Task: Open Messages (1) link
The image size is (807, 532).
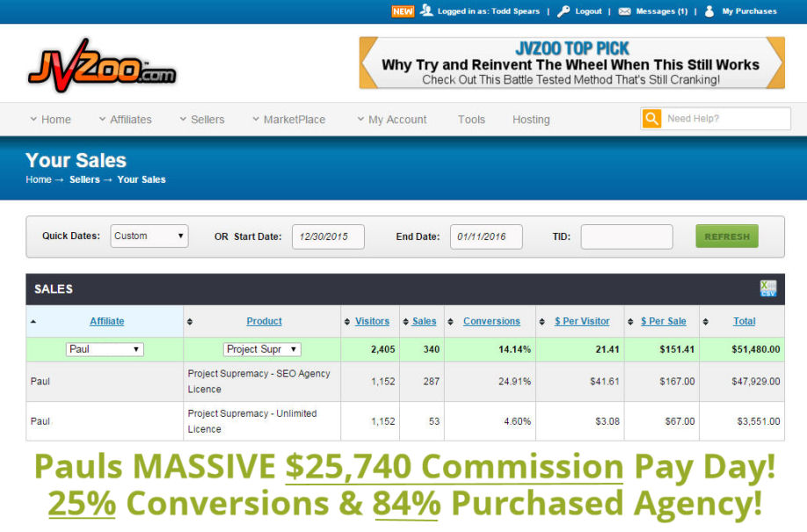Action: (x=662, y=11)
